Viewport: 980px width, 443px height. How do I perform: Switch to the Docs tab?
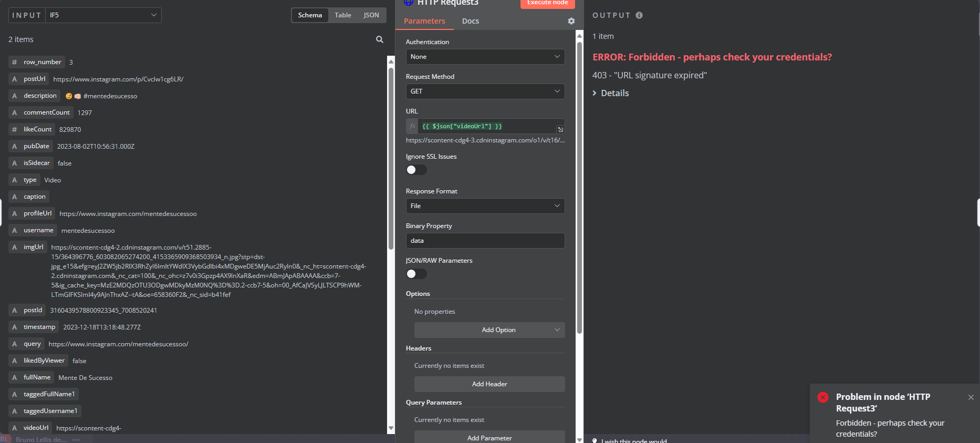coord(470,21)
